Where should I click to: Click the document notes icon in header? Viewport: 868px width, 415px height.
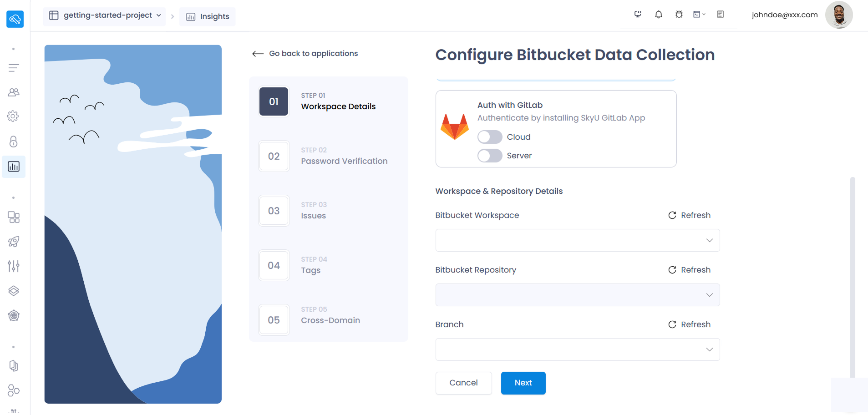pos(720,15)
